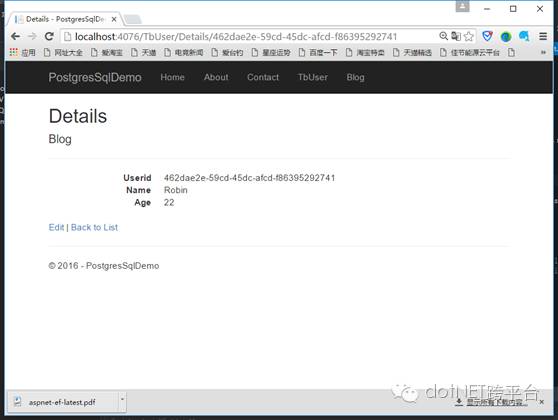Expand the bookmarks overflow chevron

(543, 52)
